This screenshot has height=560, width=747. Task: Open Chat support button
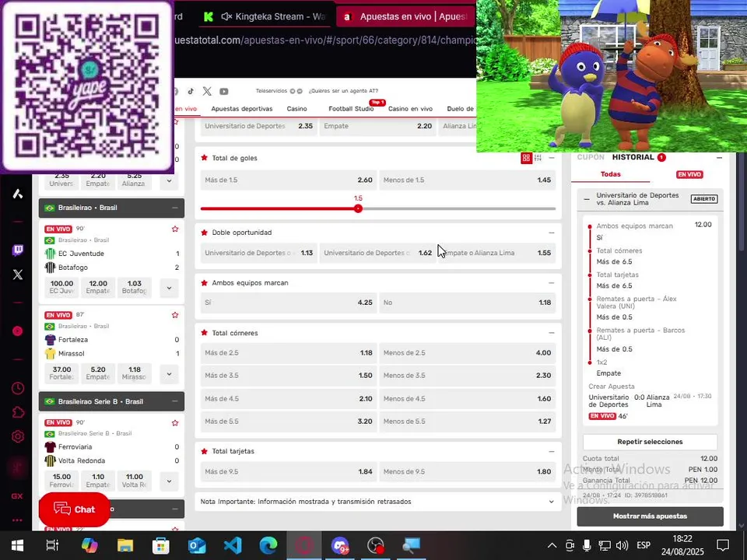tap(75, 509)
